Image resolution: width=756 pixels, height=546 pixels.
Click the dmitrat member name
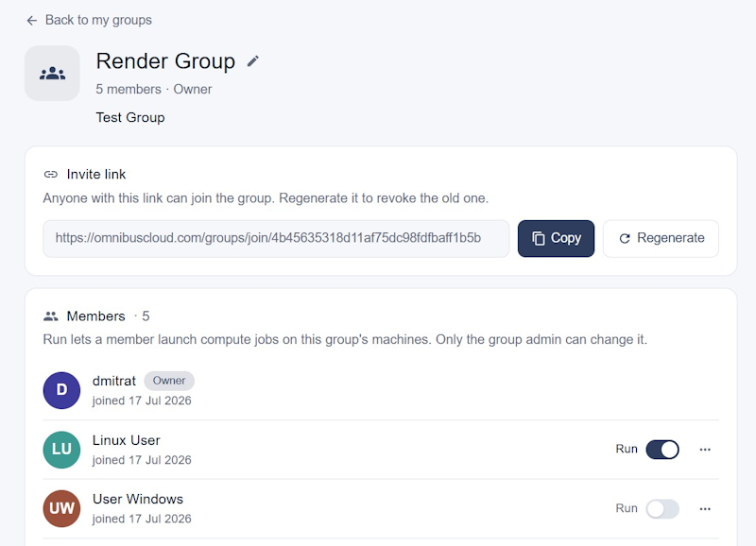tap(114, 381)
